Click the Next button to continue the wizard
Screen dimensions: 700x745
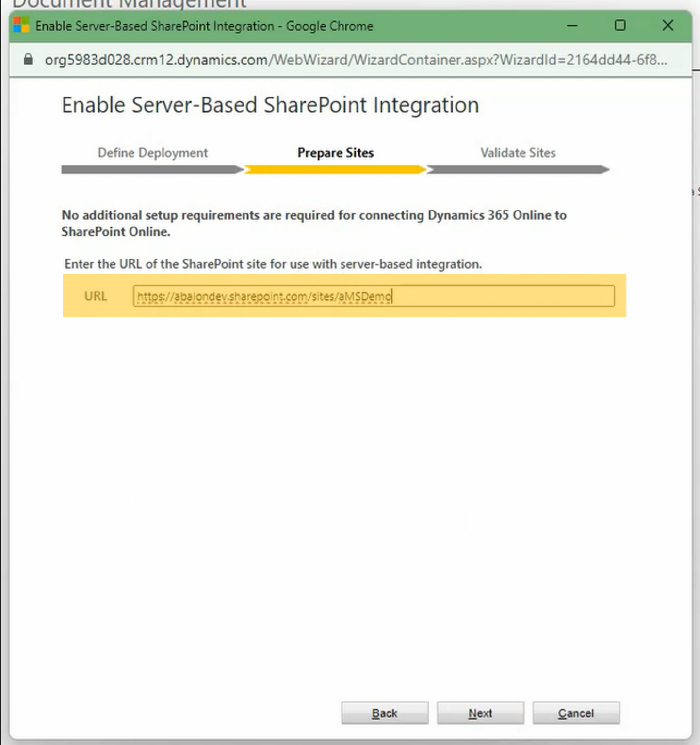click(x=480, y=713)
